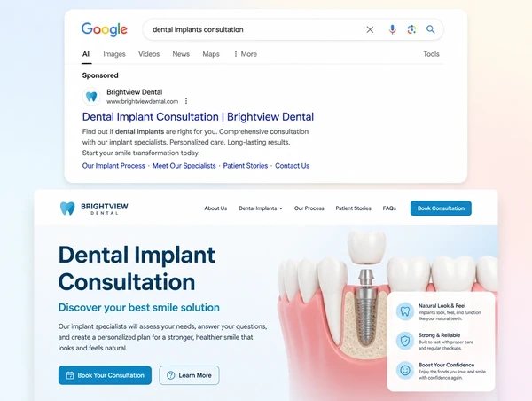This screenshot has width=532, height=401.
Task: Click the Natural Look & Feel tooth icon
Action: [405, 311]
